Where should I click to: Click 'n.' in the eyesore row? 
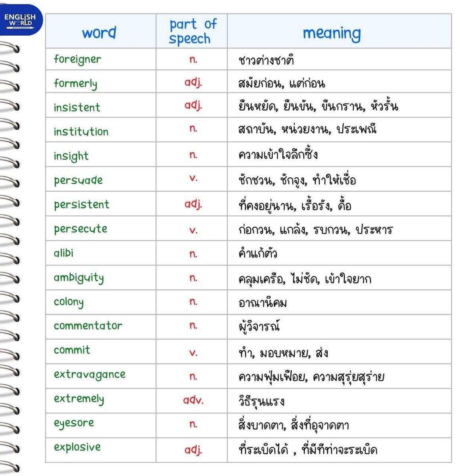pyautogui.click(x=193, y=424)
